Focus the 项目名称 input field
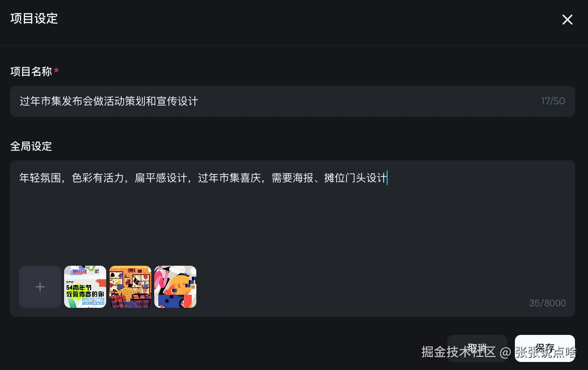 pos(292,101)
